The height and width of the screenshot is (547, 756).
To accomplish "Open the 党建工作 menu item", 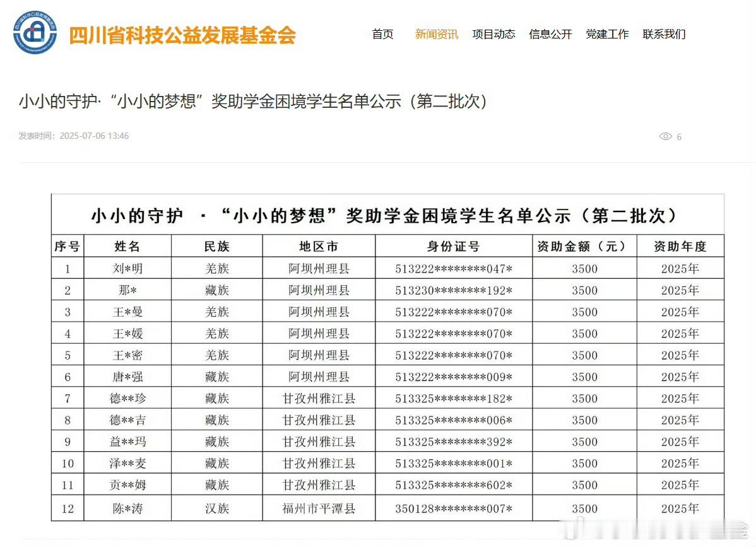I will click(x=607, y=34).
